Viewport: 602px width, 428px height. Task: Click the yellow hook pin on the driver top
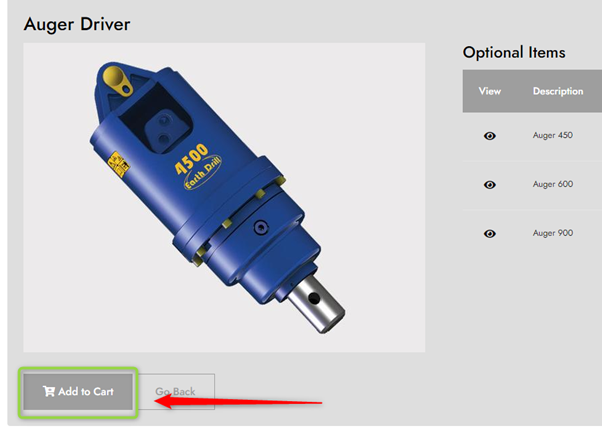(x=118, y=81)
